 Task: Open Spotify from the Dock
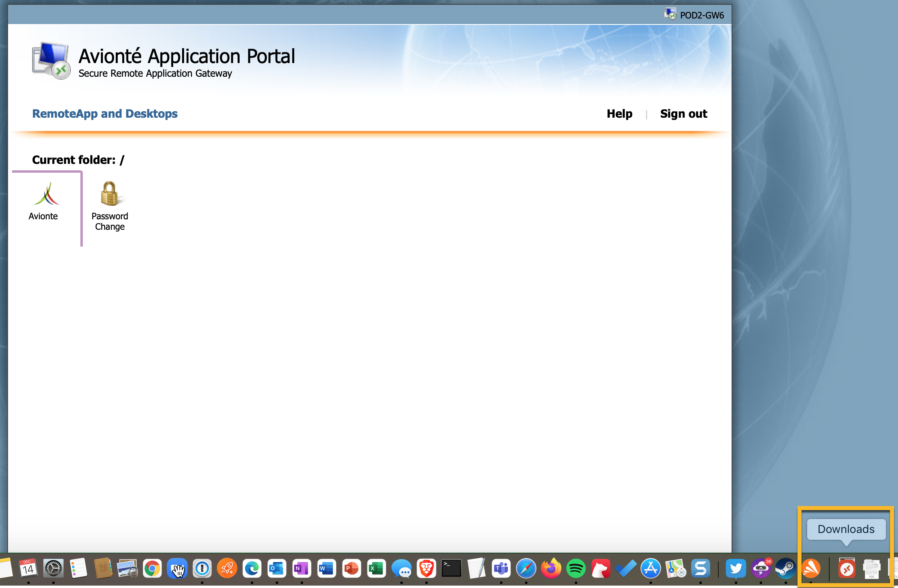tap(576, 568)
